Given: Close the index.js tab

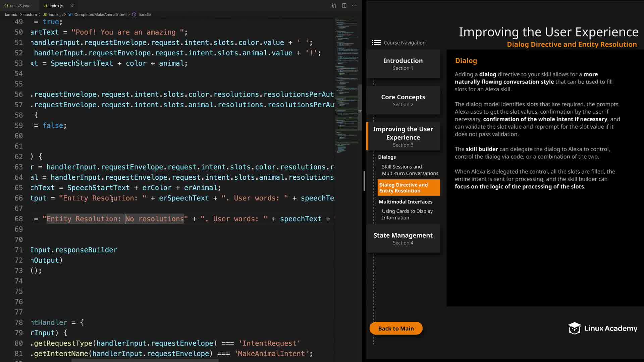Looking at the screenshot, I should coord(72,6).
